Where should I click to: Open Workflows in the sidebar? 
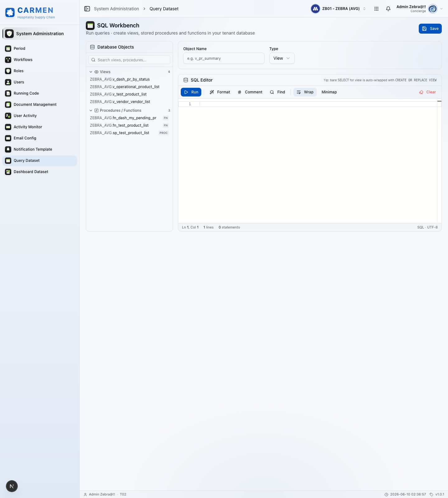click(x=40, y=60)
